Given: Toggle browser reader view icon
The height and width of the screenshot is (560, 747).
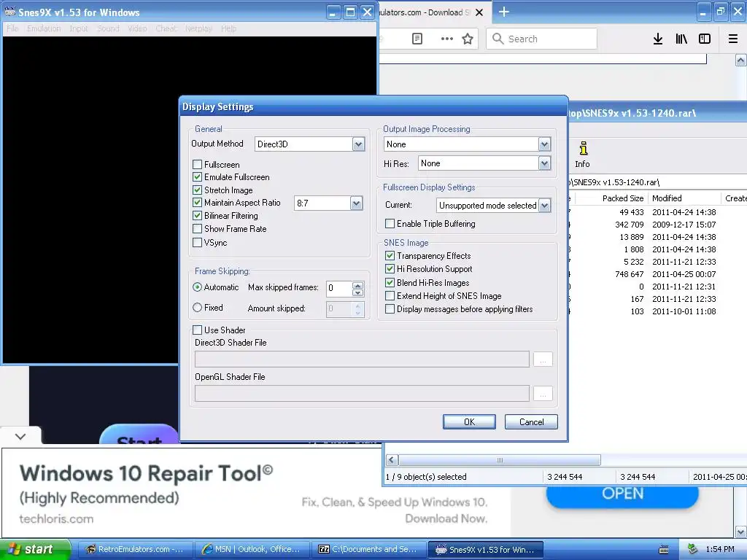Looking at the screenshot, I should [x=417, y=39].
